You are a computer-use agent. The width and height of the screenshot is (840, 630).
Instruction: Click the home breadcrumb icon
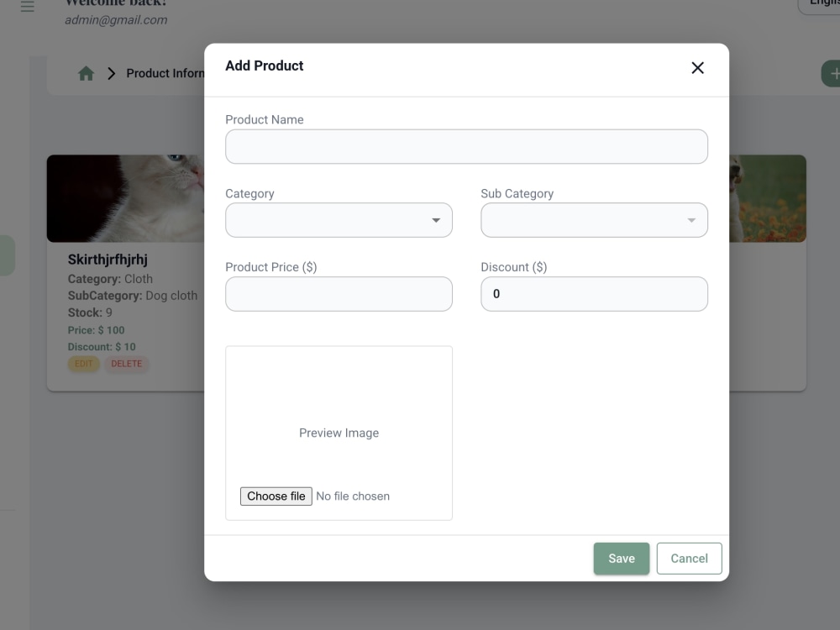pos(86,73)
